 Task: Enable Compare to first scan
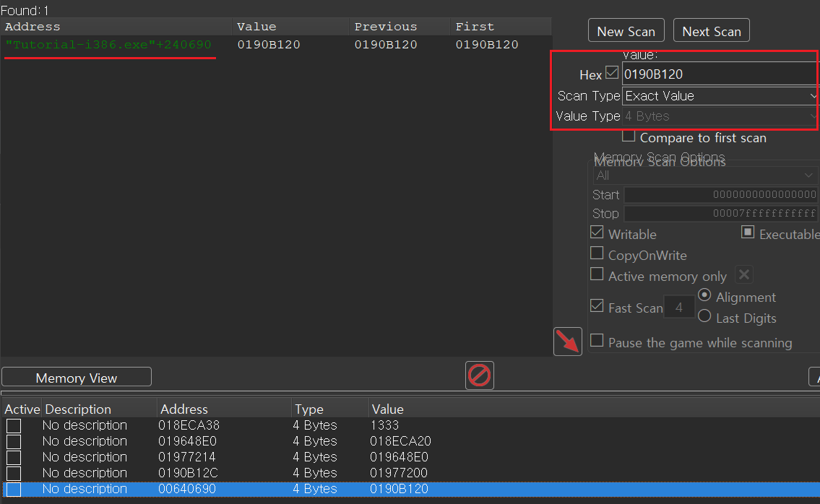click(629, 136)
